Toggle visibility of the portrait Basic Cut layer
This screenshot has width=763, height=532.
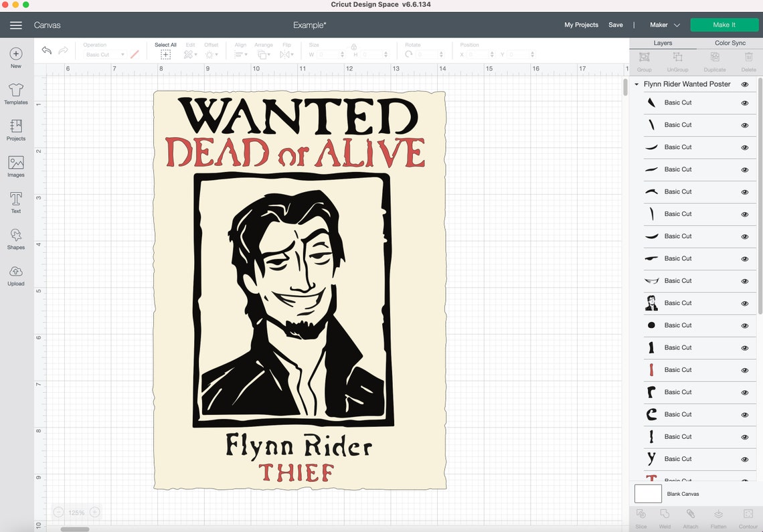coord(744,303)
